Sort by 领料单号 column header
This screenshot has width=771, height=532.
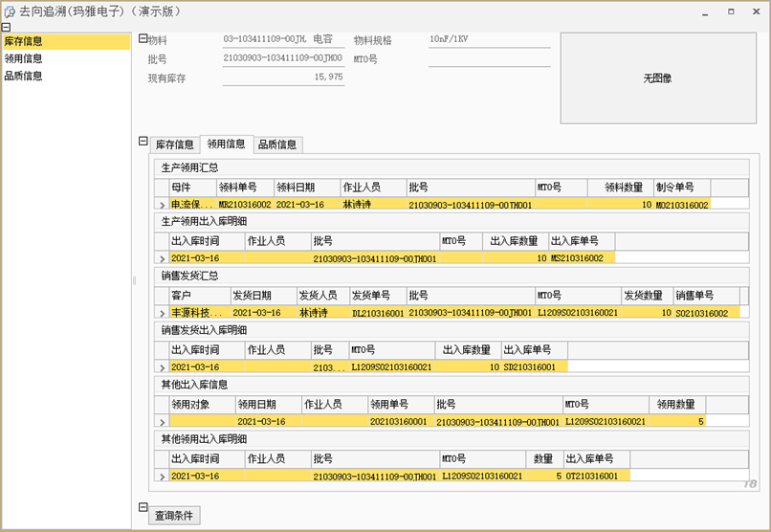tap(244, 188)
